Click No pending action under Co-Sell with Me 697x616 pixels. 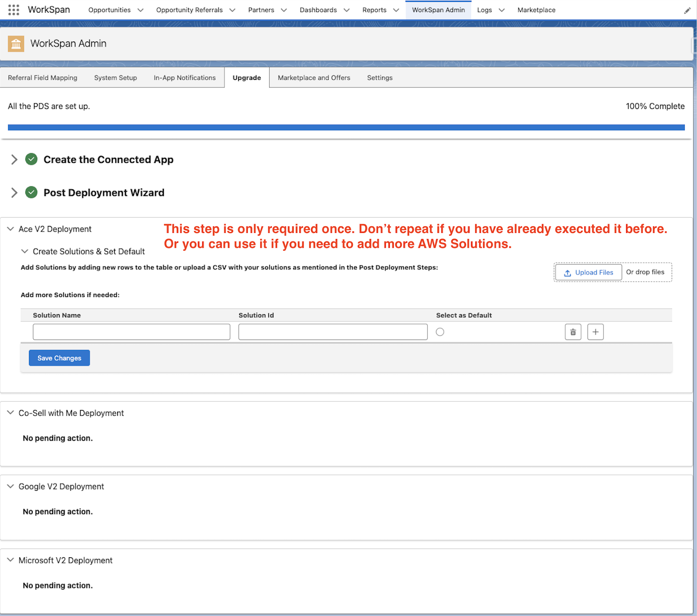pyautogui.click(x=58, y=438)
